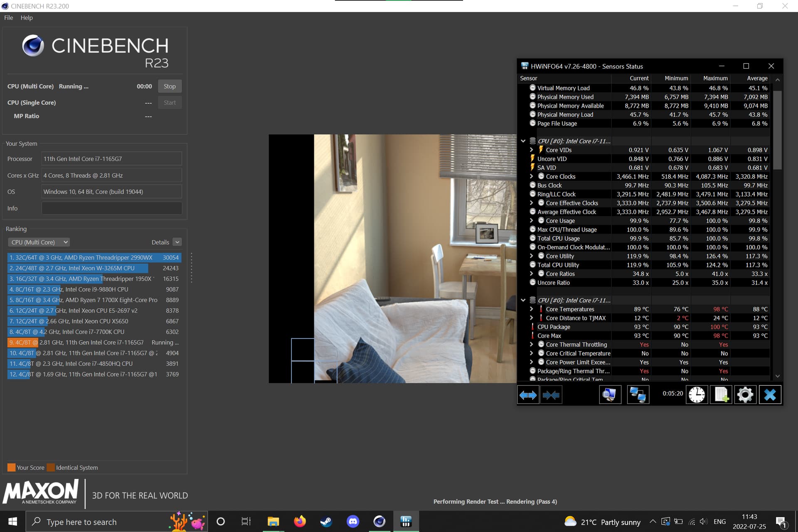The height and width of the screenshot is (532, 798).
Task: Open Steam from the taskbar
Action: tap(326, 522)
